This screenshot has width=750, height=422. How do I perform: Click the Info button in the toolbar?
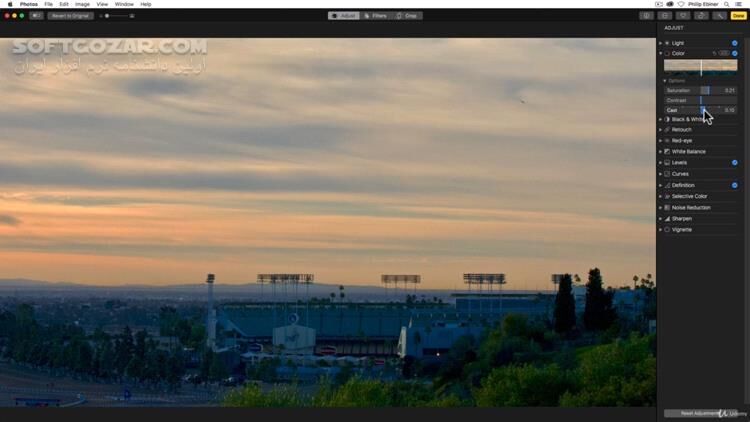point(646,15)
